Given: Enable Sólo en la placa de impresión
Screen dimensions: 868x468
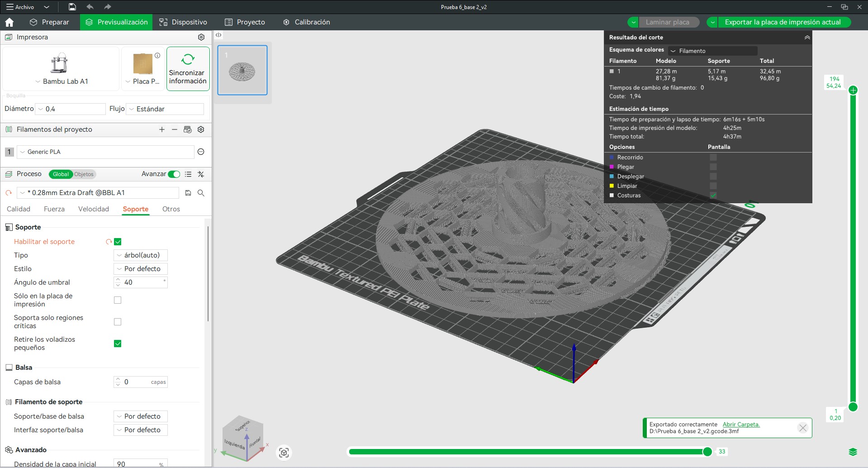Looking at the screenshot, I should click(118, 300).
